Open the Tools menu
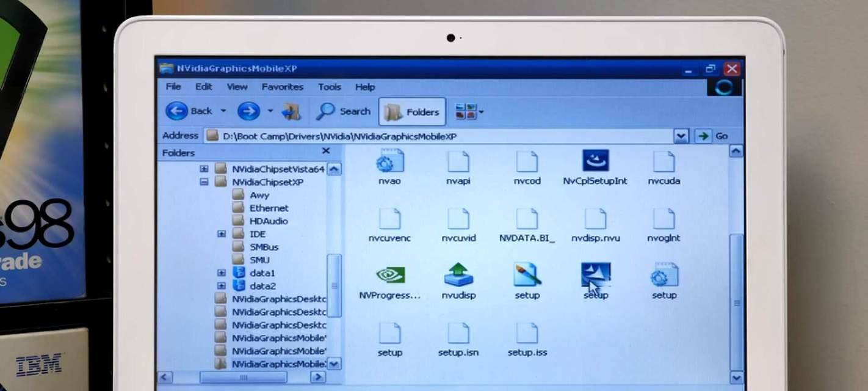 330,87
